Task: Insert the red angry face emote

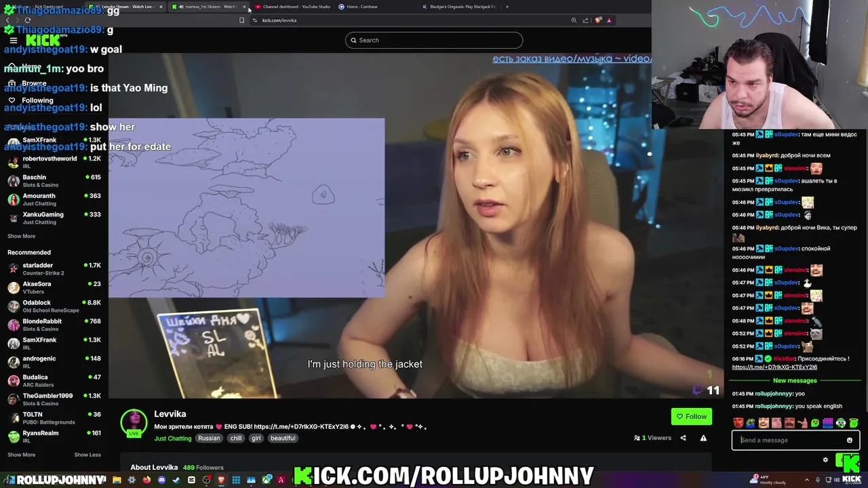Action: point(738,423)
